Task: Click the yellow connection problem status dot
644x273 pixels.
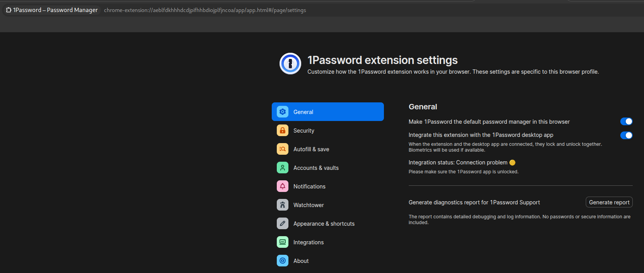Action: pyautogui.click(x=512, y=162)
